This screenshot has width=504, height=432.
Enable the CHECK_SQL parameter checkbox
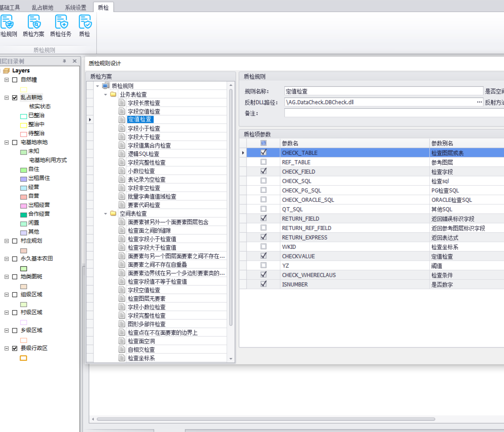264,181
